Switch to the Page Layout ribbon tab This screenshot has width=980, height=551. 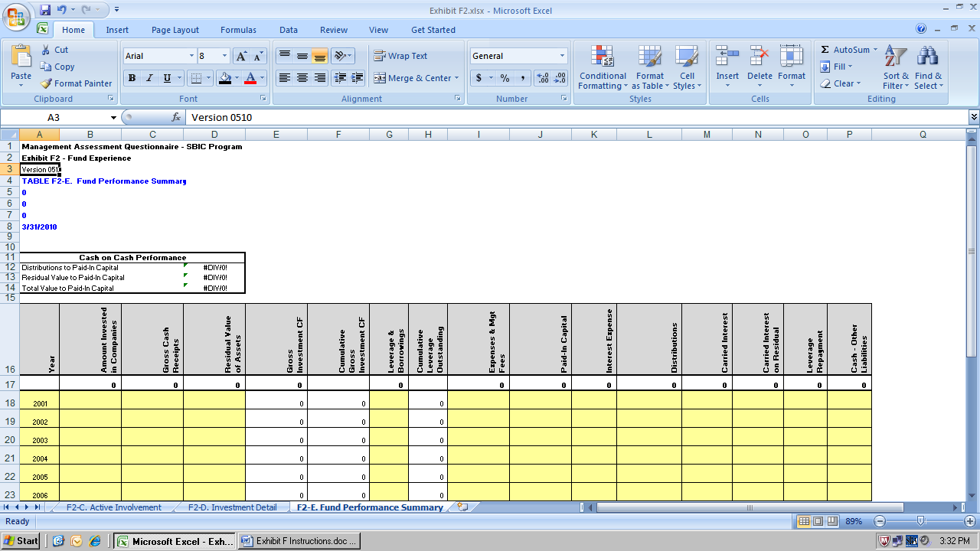175,30
